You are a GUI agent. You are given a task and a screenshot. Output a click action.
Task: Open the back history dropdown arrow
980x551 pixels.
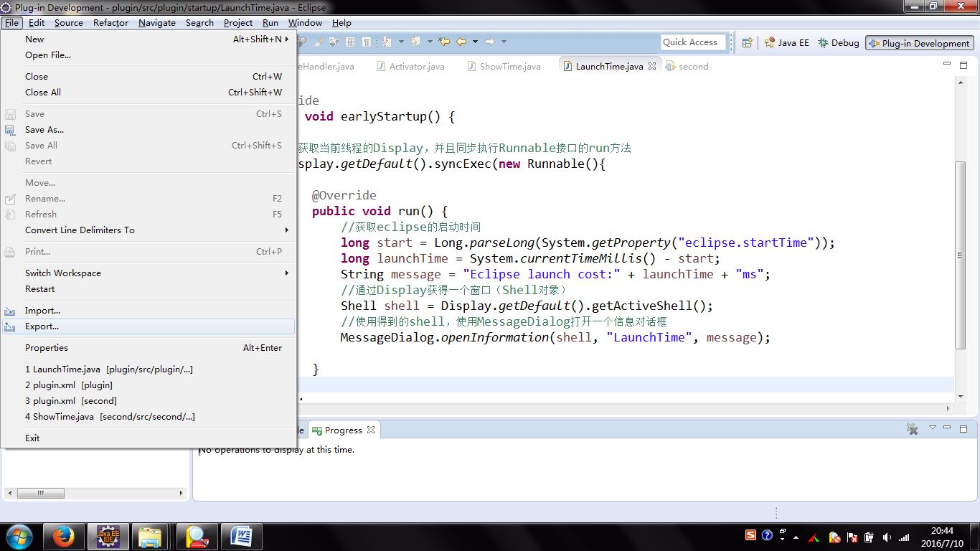475,42
